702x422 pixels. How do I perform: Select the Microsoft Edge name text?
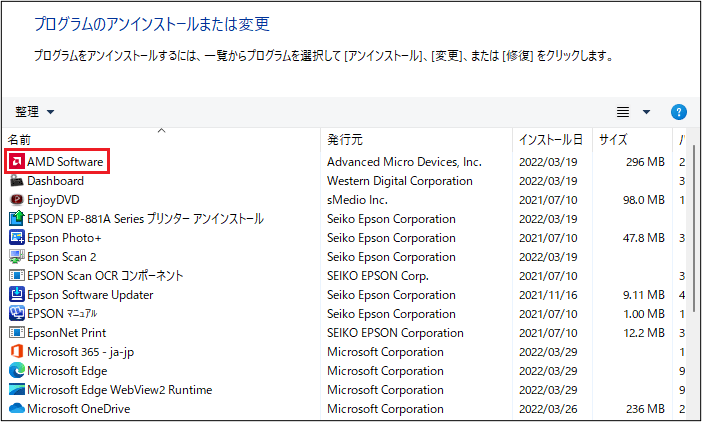pyautogui.click(x=67, y=371)
